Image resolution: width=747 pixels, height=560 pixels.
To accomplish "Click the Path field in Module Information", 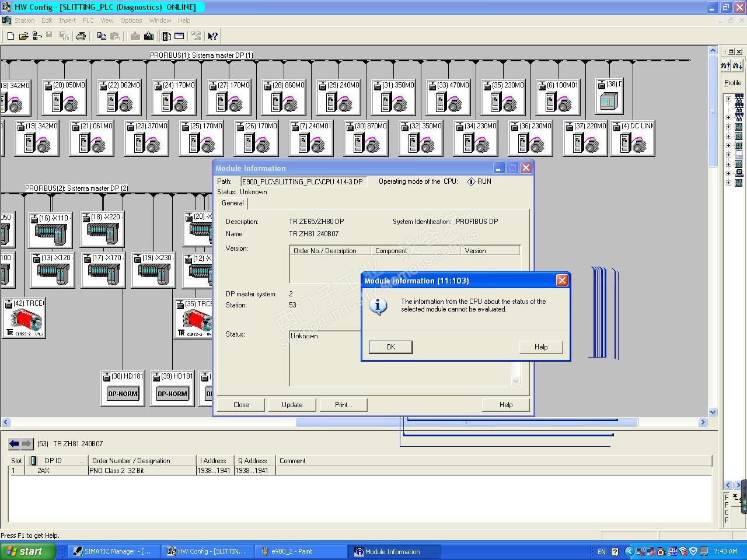I will tap(304, 181).
